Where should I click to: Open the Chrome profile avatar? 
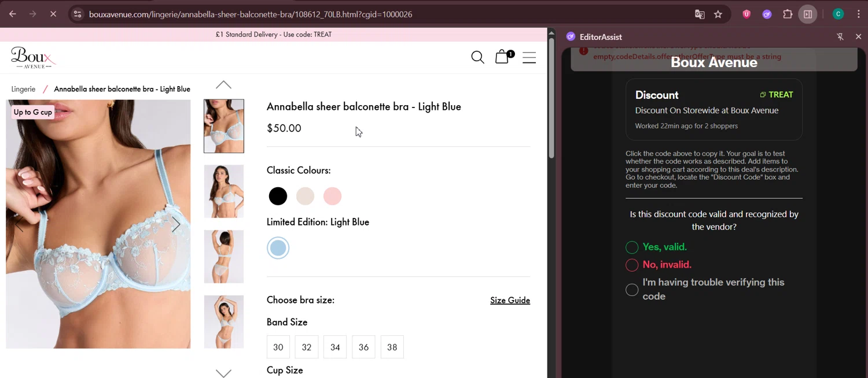point(838,14)
